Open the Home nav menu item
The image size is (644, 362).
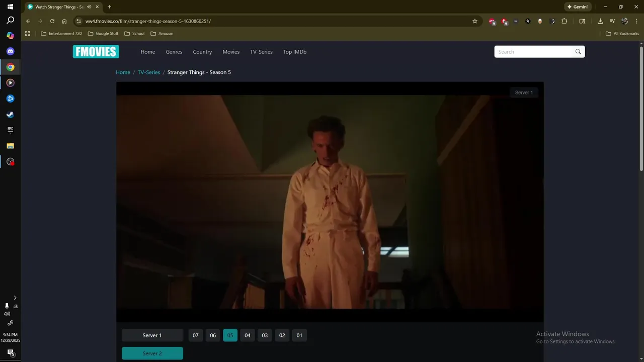click(x=148, y=52)
